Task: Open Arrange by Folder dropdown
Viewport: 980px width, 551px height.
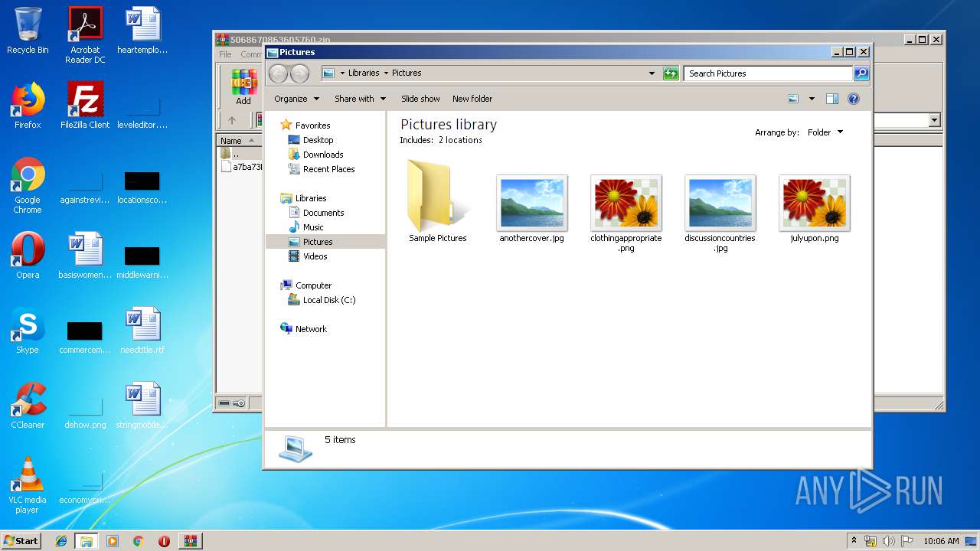Action: point(825,132)
